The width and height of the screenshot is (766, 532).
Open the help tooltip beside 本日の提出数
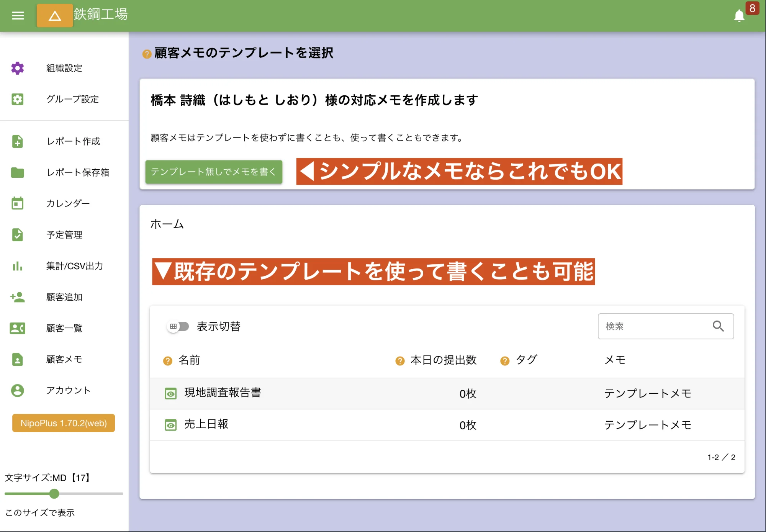399,360
